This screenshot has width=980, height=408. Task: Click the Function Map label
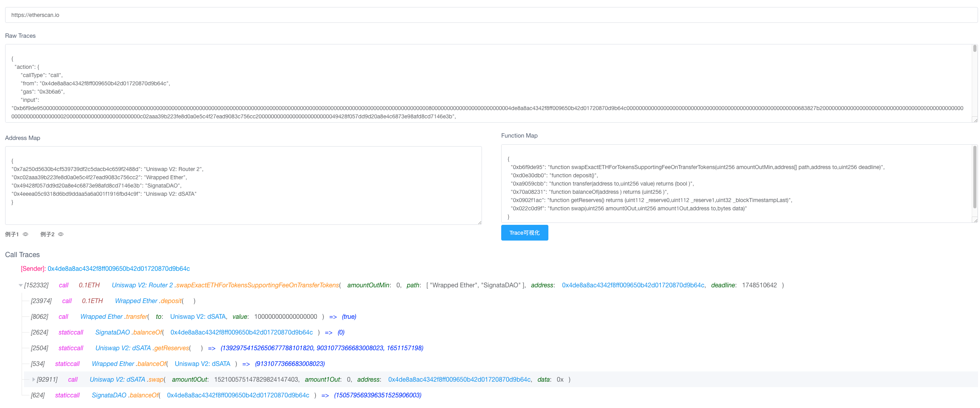click(519, 136)
